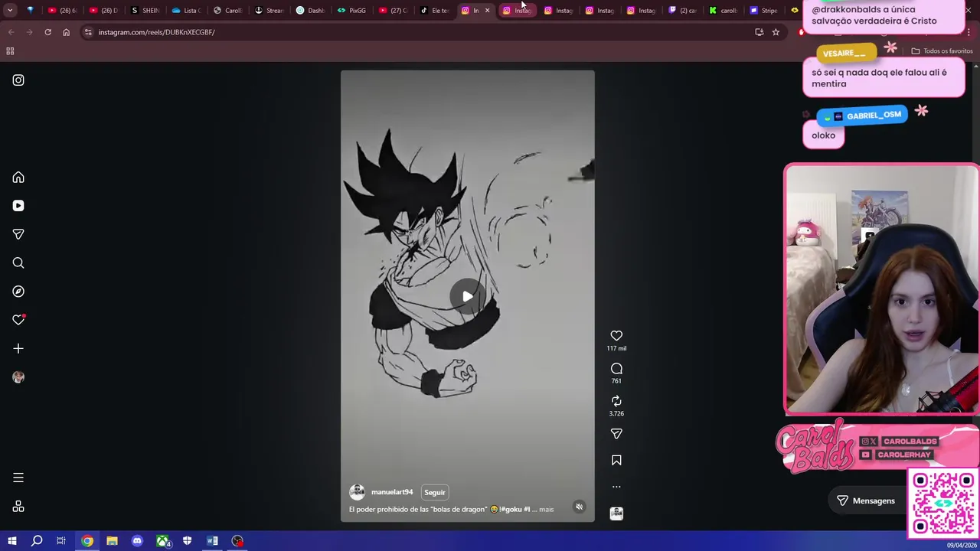Open 'Todos os favoritos' bookmarks folder
980x551 pixels.
pos(942,51)
